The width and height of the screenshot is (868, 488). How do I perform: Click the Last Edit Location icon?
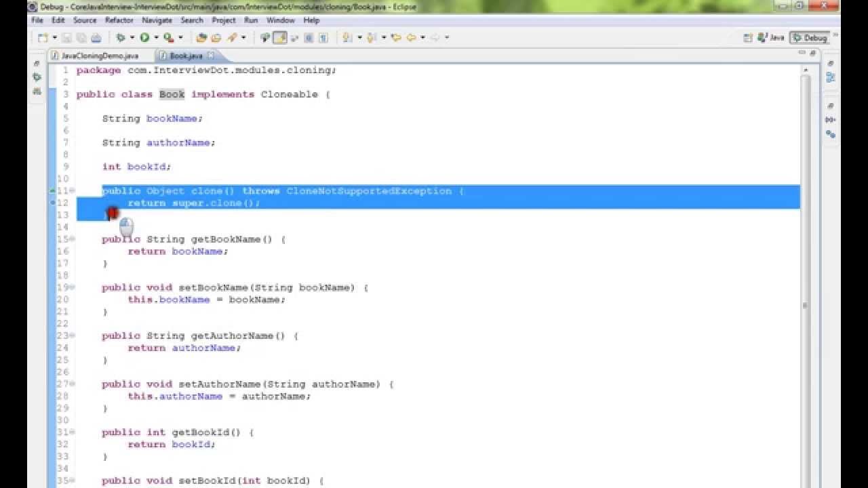[396, 38]
